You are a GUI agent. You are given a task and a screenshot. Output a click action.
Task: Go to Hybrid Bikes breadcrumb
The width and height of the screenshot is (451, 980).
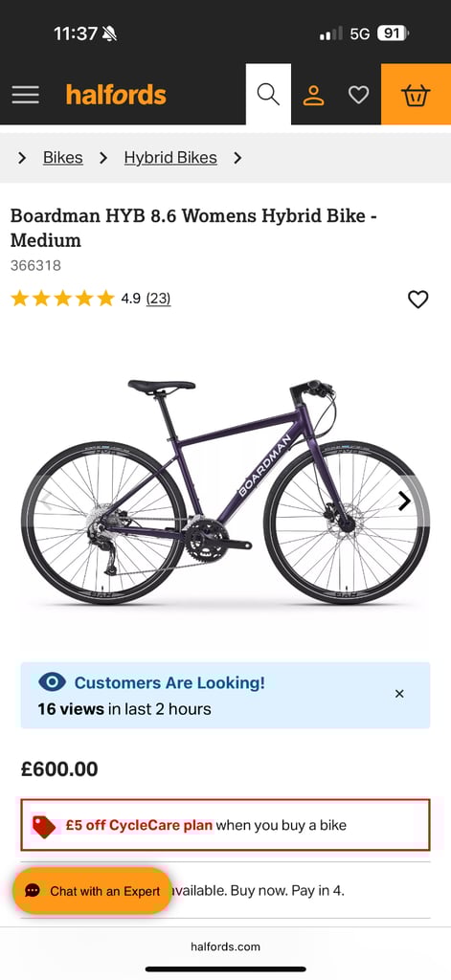pyautogui.click(x=170, y=158)
